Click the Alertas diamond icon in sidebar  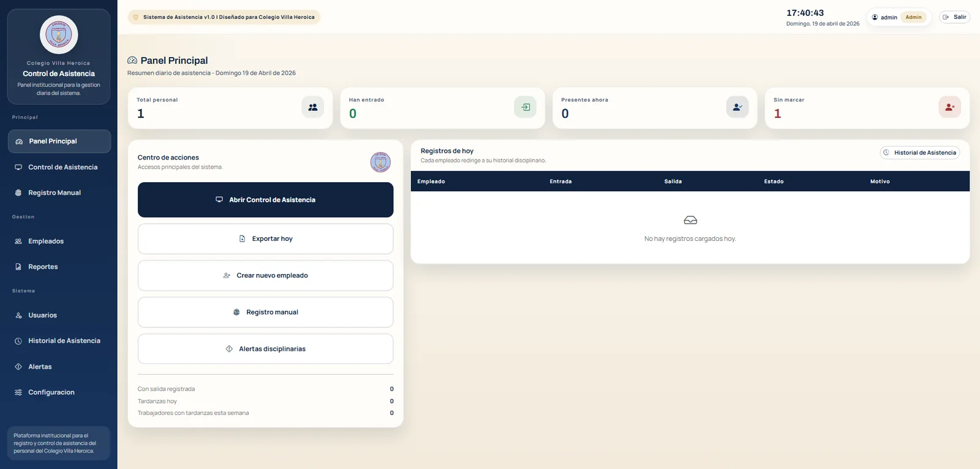tap(18, 367)
